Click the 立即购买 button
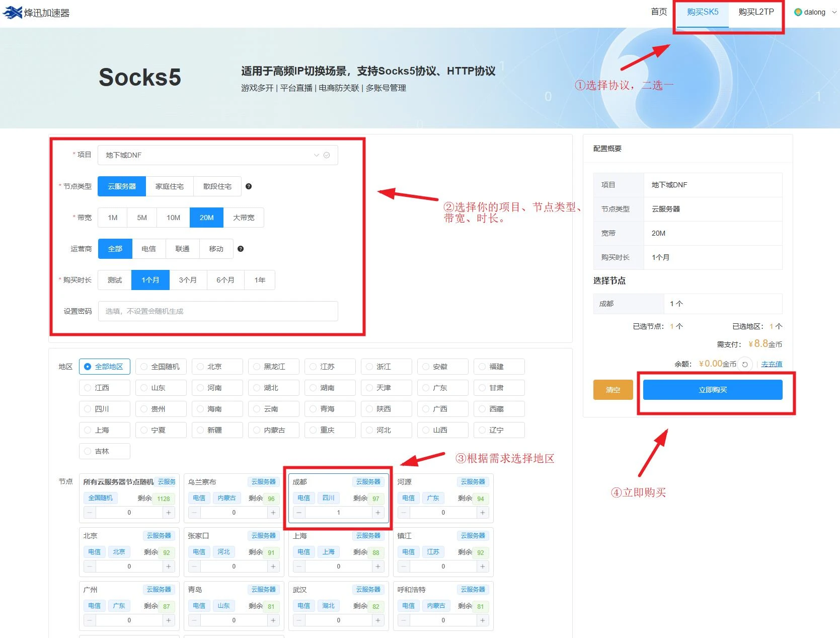Image resolution: width=840 pixels, height=638 pixels. pyautogui.click(x=712, y=390)
